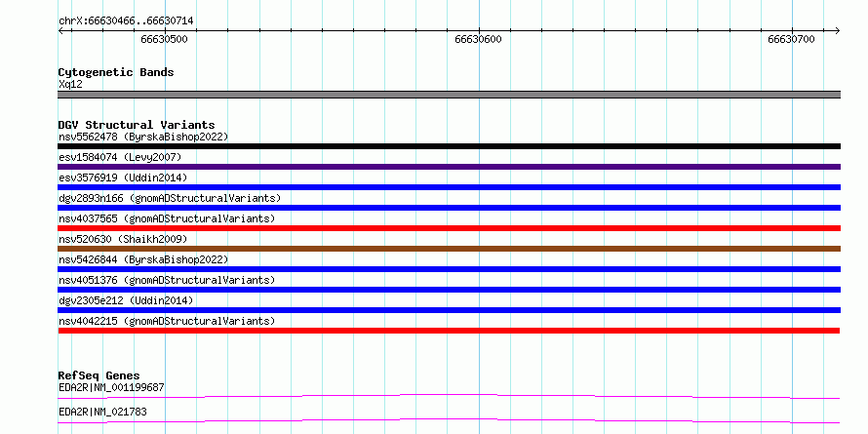Open esv3576919 (Uddin2014) variant label
The height and width of the screenshot is (434, 868).
(x=123, y=178)
